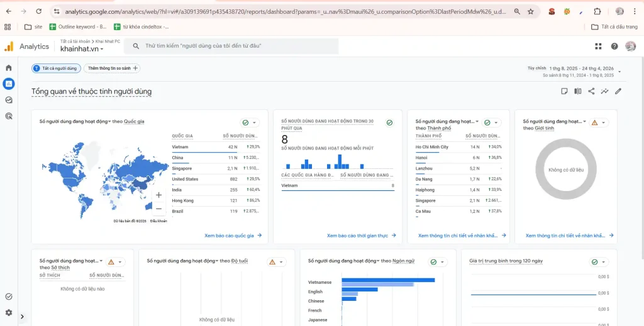
Task: Open country card status check dropdown
Action: point(250,122)
